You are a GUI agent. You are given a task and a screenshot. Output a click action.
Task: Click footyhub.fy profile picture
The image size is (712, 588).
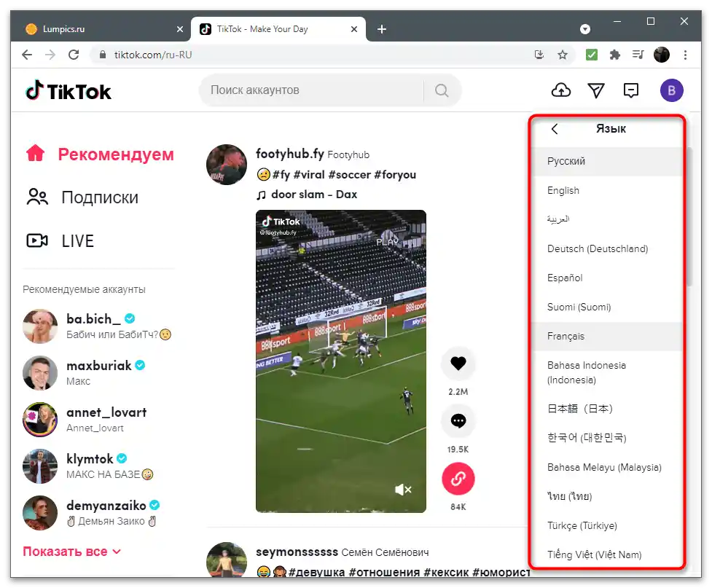click(x=227, y=165)
